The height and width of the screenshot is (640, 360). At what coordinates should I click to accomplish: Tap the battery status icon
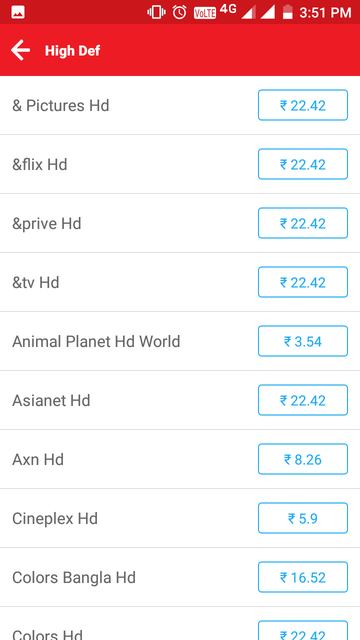point(288,12)
